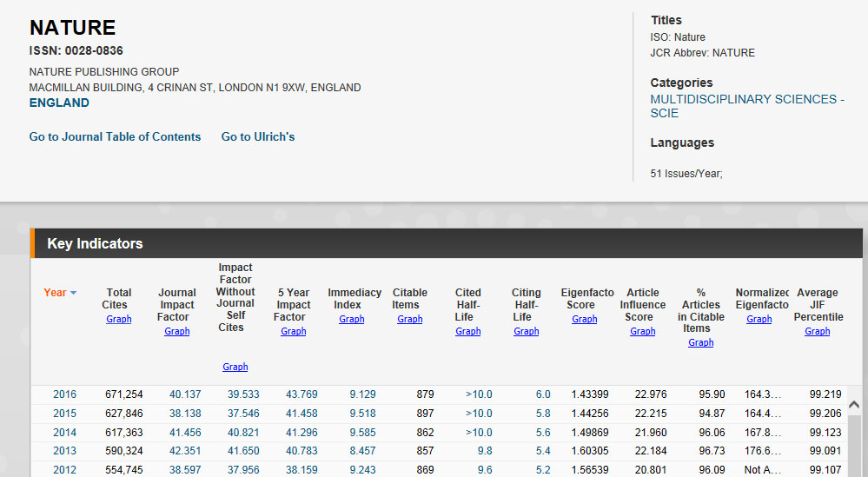Show the % Articles in Citable Items graph
This screenshot has width=868, height=477.
pyautogui.click(x=701, y=342)
